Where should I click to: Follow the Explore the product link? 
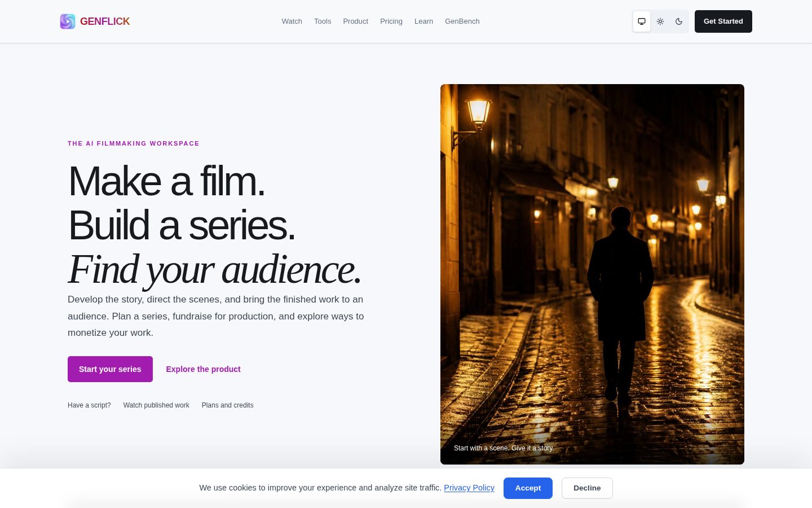click(203, 369)
